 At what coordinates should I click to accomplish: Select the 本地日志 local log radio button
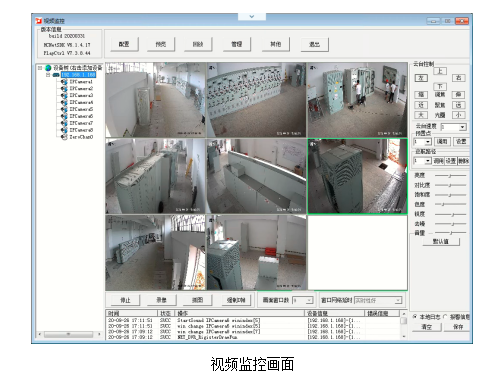pos(415,317)
